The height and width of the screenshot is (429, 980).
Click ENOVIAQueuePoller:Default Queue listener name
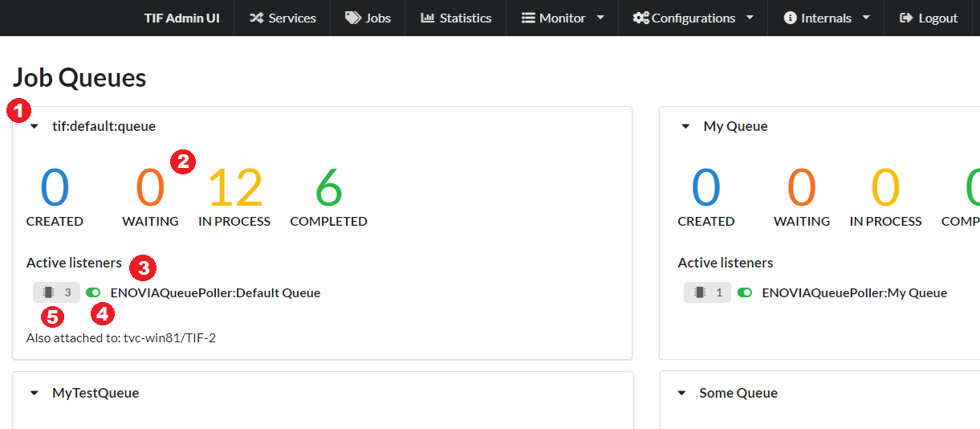215,292
